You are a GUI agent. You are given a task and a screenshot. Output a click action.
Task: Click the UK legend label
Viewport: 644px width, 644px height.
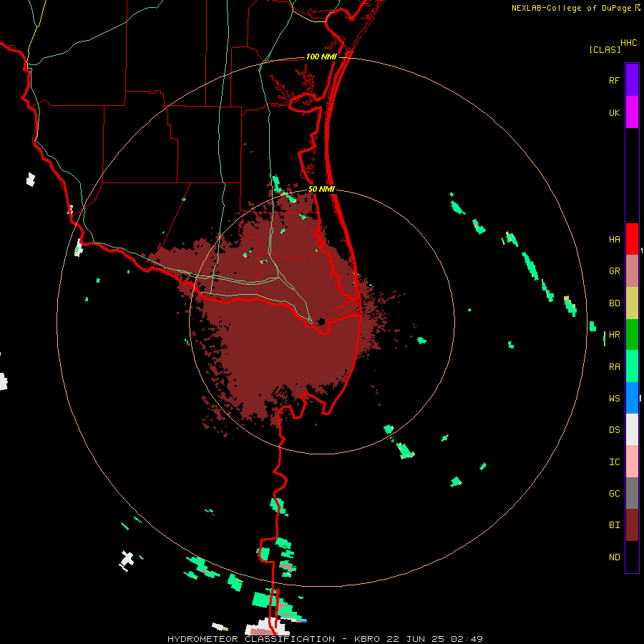pos(614,113)
